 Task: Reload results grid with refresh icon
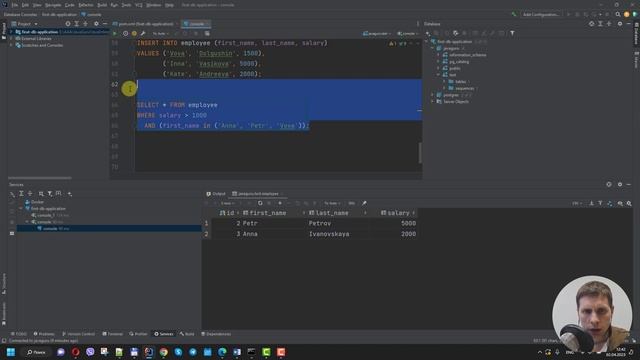click(260, 203)
